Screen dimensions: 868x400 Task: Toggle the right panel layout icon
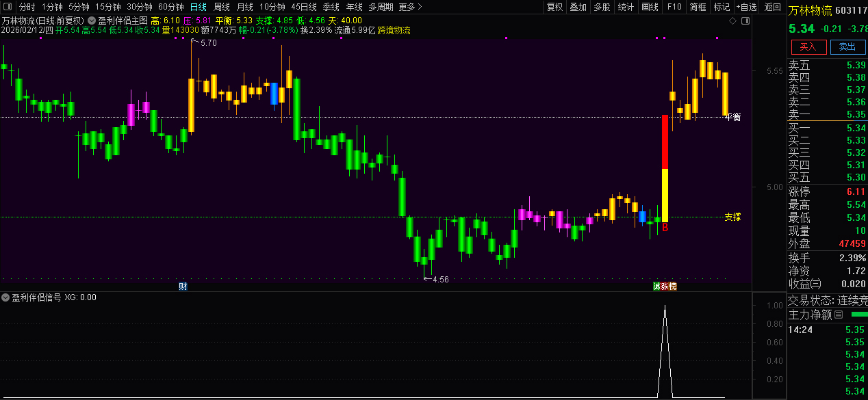point(745,21)
